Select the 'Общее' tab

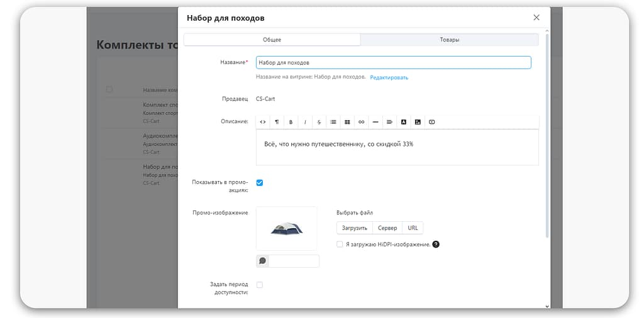tap(272, 40)
